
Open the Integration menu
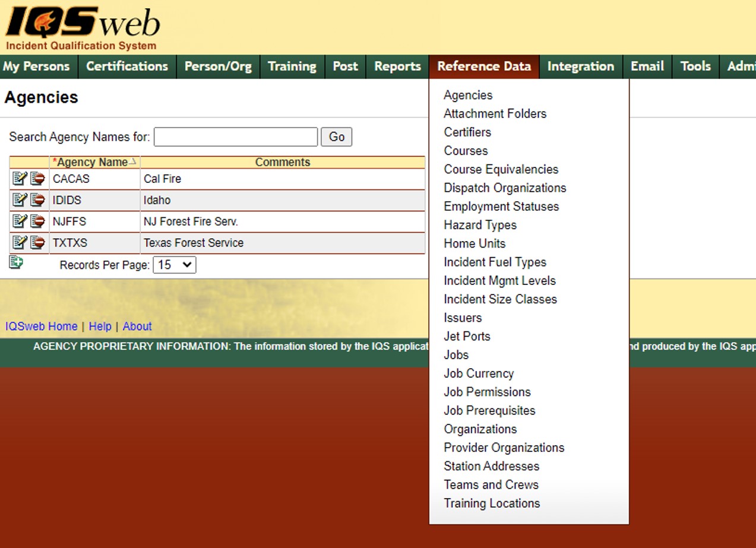point(581,66)
